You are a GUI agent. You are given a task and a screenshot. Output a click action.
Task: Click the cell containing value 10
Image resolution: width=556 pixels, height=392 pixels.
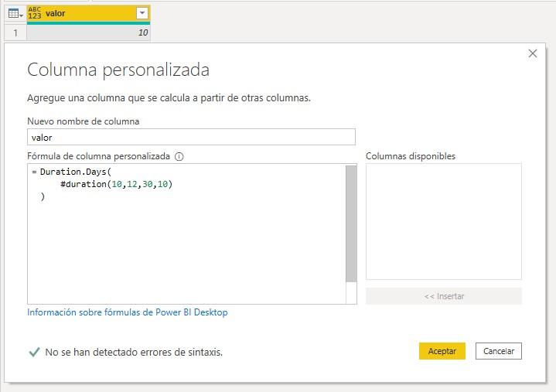89,32
